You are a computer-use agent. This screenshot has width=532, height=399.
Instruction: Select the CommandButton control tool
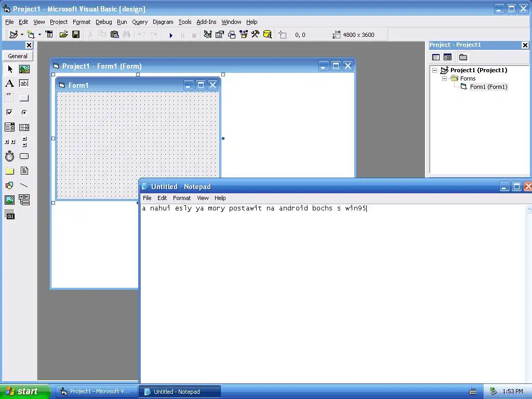(x=24, y=98)
